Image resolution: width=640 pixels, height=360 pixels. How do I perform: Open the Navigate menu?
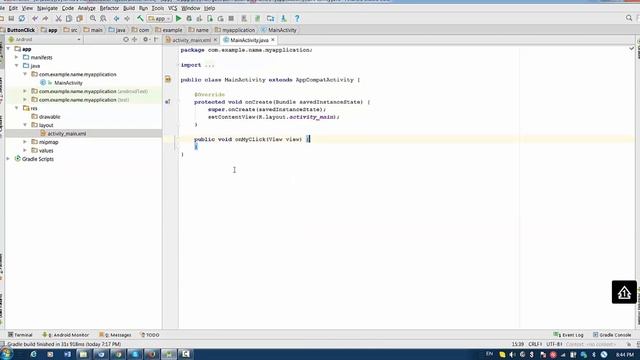pyautogui.click(x=47, y=8)
